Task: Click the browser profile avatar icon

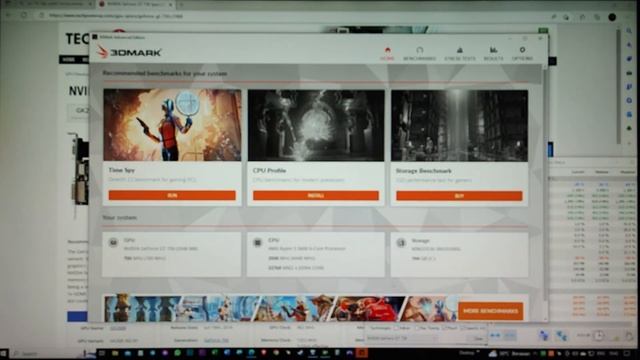Action: coord(612,17)
